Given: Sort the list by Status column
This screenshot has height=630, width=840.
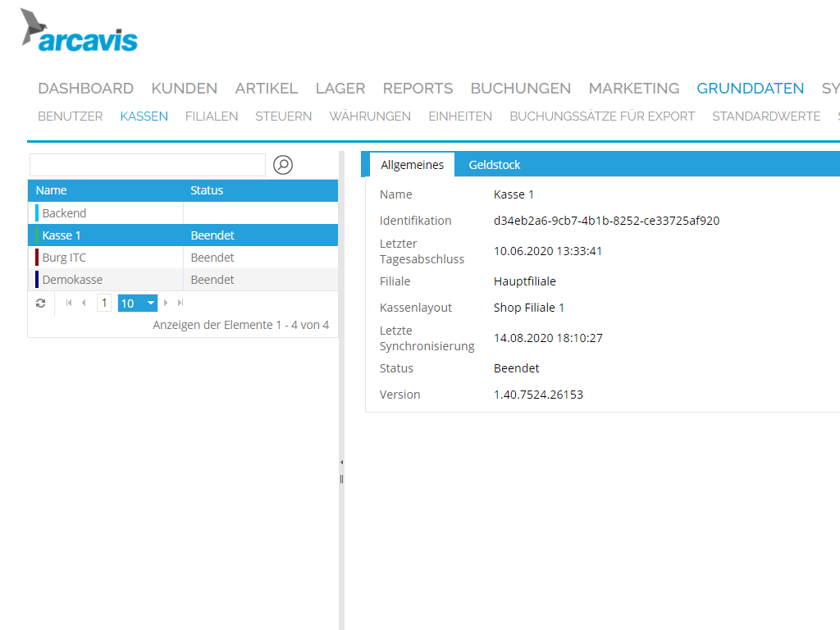Looking at the screenshot, I should coord(207,190).
